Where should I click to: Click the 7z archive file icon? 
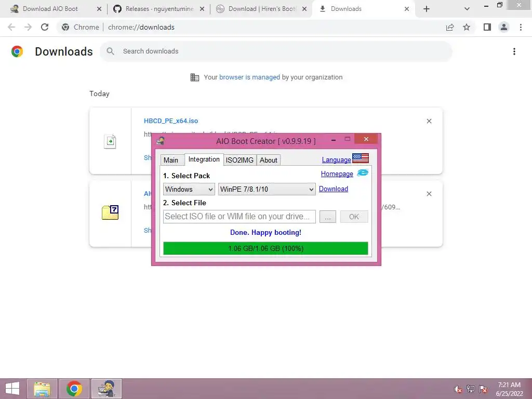click(x=110, y=212)
